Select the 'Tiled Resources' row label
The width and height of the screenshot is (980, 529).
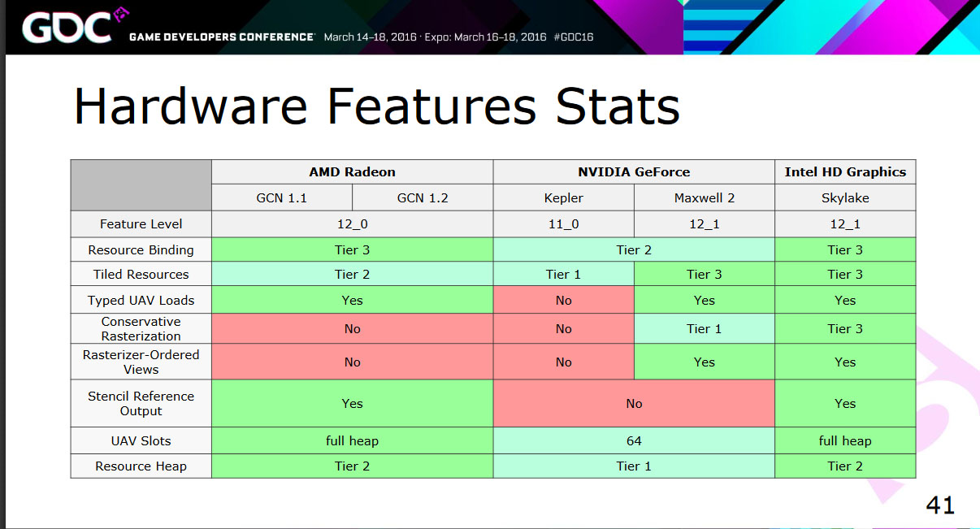pos(141,274)
